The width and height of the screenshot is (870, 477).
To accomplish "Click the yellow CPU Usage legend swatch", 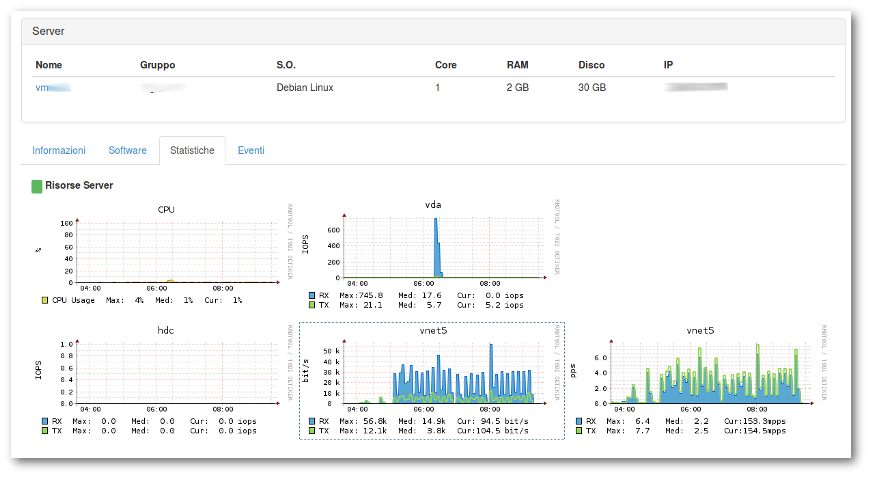I will [45, 301].
